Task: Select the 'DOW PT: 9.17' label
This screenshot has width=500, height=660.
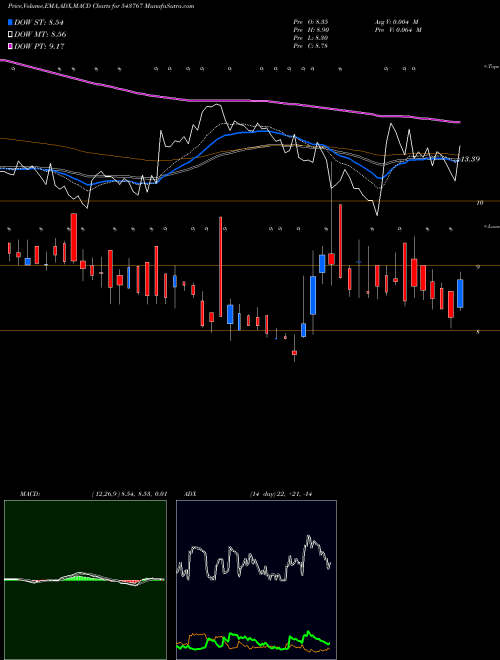Action: pos(39,46)
